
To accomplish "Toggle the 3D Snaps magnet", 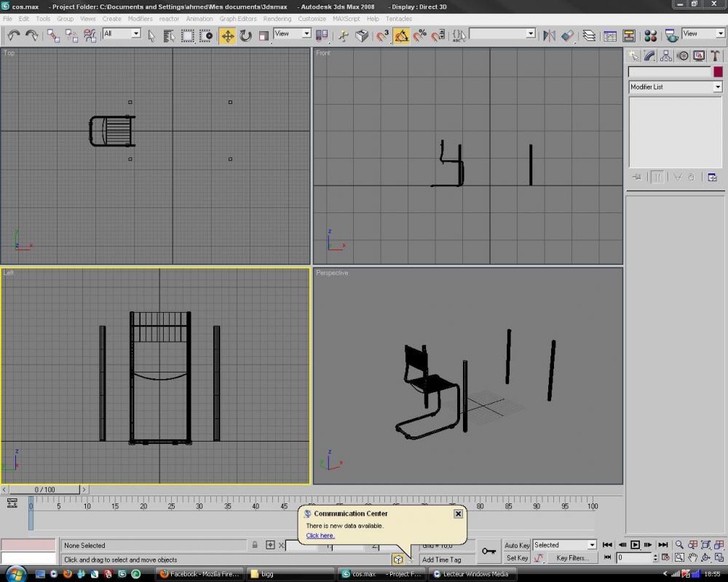I will tap(383, 36).
